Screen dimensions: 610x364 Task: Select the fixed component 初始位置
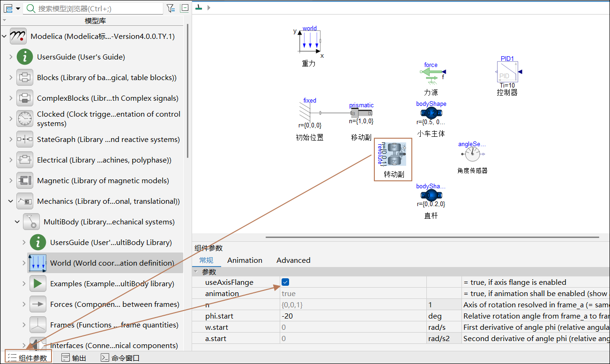310,113
